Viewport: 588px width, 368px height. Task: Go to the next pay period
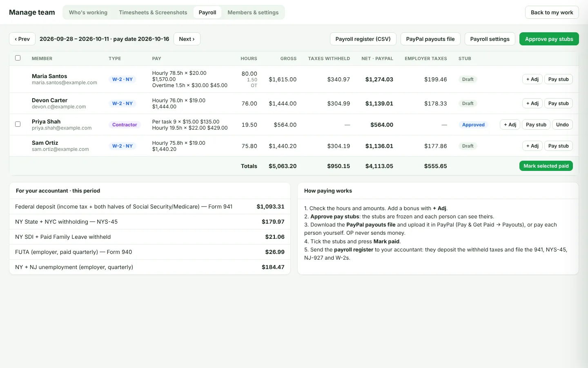coord(187,39)
